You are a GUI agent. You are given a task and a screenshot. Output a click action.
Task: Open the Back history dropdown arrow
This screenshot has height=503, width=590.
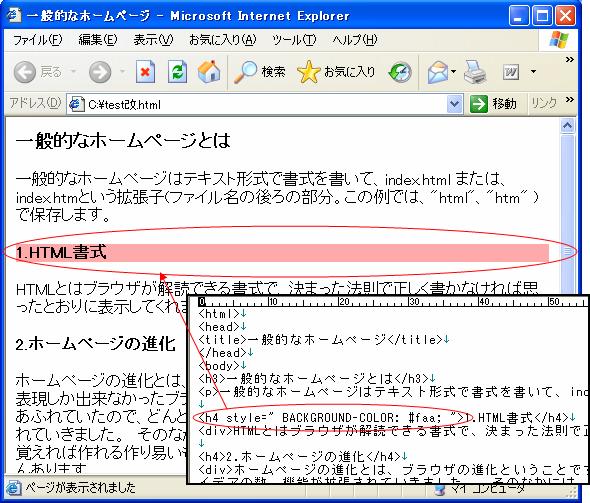73,71
